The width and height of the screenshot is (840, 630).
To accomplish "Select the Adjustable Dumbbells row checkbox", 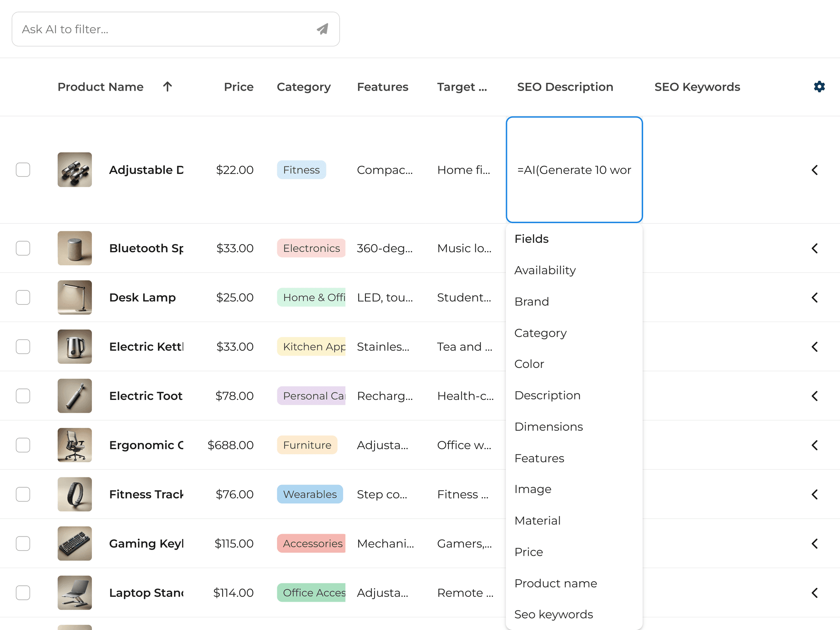I will [23, 170].
